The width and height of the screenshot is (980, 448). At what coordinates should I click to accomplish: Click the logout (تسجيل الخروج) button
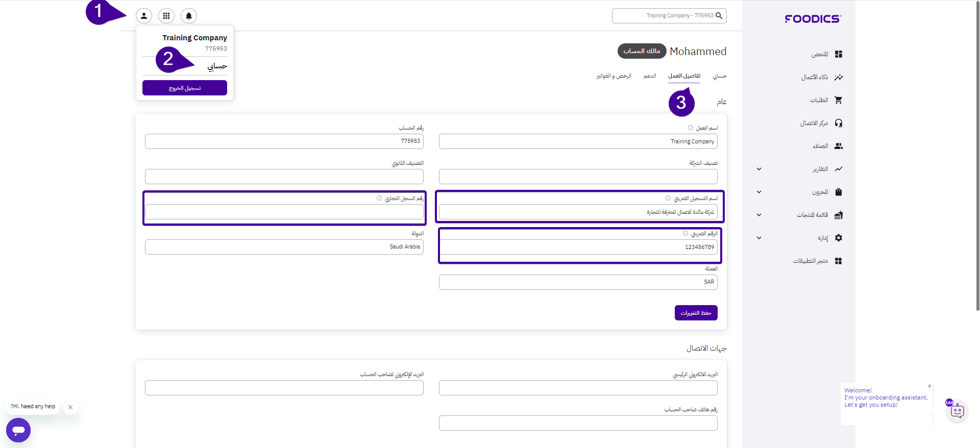(x=185, y=88)
